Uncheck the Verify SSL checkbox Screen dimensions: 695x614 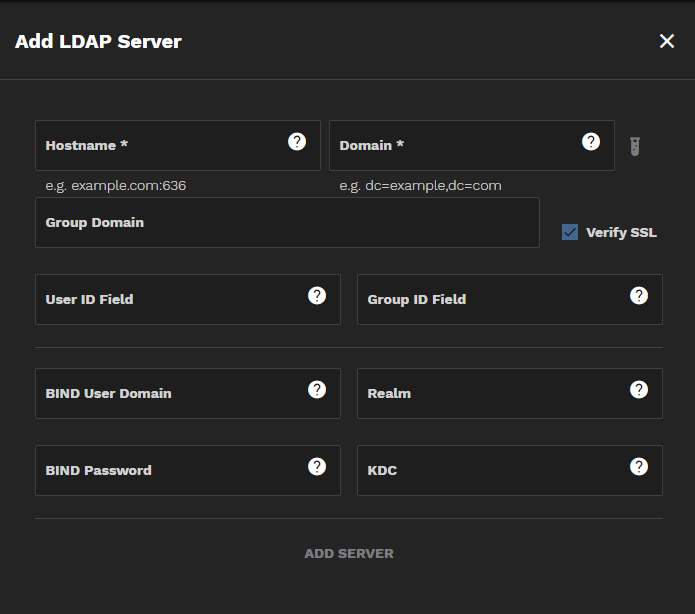click(570, 232)
